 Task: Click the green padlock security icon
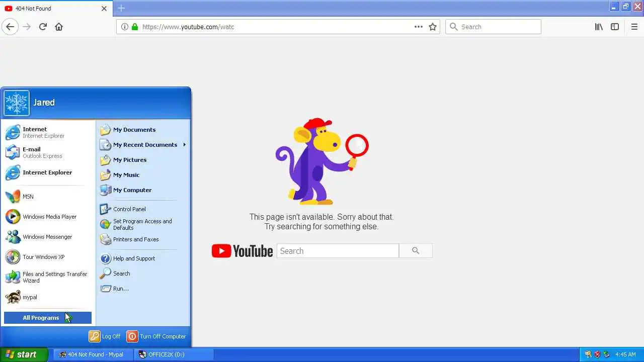tap(135, 27)
